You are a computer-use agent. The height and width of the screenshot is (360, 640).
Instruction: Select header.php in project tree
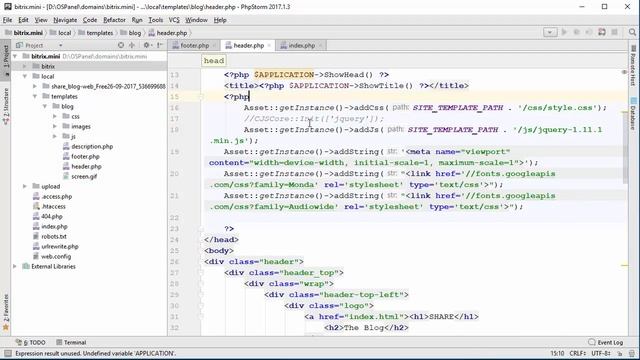click(x=86, y=166)
